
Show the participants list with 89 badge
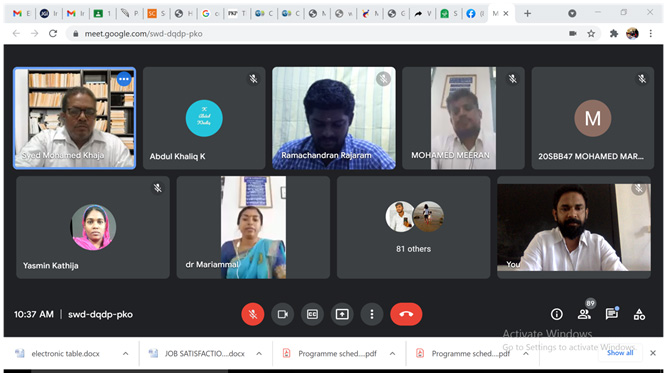pyautogui.click(x=584, y=314)
